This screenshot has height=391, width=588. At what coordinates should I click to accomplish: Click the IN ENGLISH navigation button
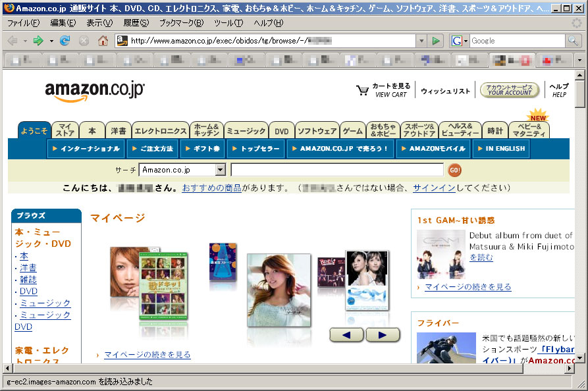point(500,149)
